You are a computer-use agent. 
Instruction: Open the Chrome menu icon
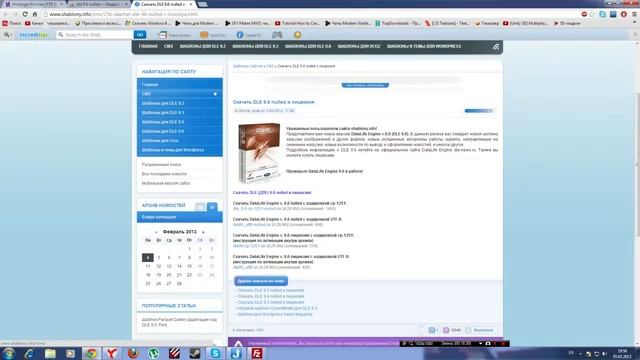click(x=634, y=14)
